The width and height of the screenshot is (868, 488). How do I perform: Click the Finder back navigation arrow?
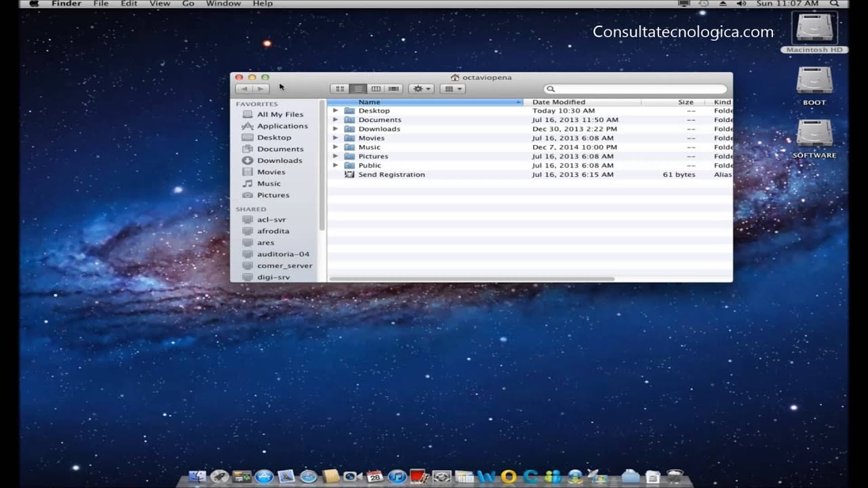(x=243, y=89)
